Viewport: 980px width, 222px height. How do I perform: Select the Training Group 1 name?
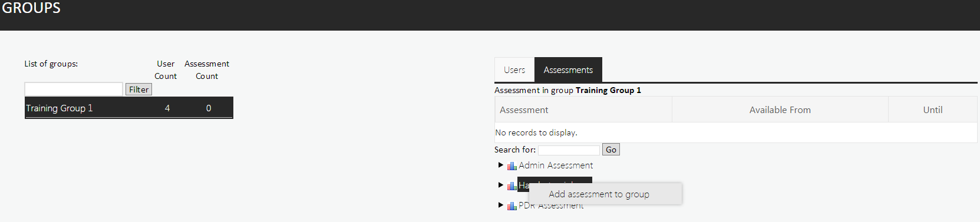[60, 108]
